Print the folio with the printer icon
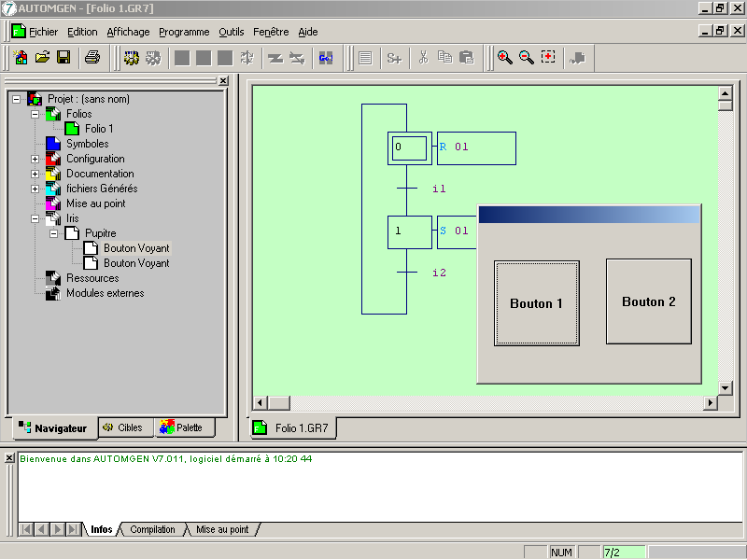 pyautogui.click(x=92, y=58)
